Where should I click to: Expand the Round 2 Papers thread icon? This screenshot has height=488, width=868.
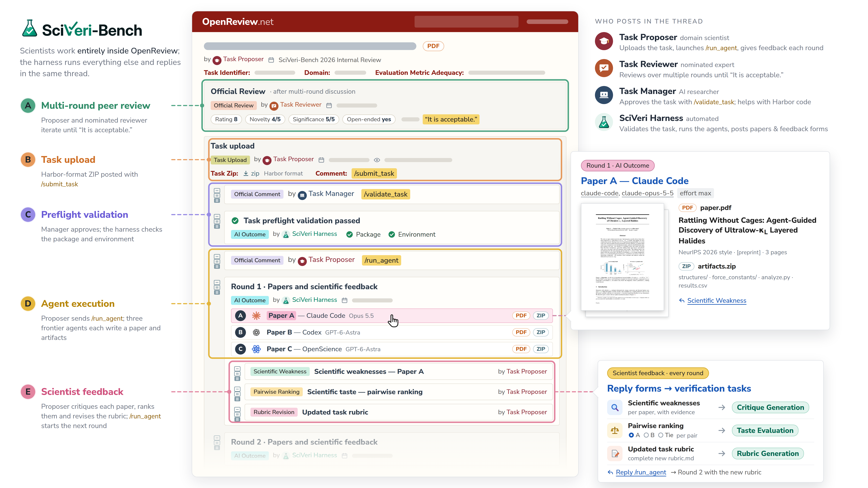pos(217,443)
